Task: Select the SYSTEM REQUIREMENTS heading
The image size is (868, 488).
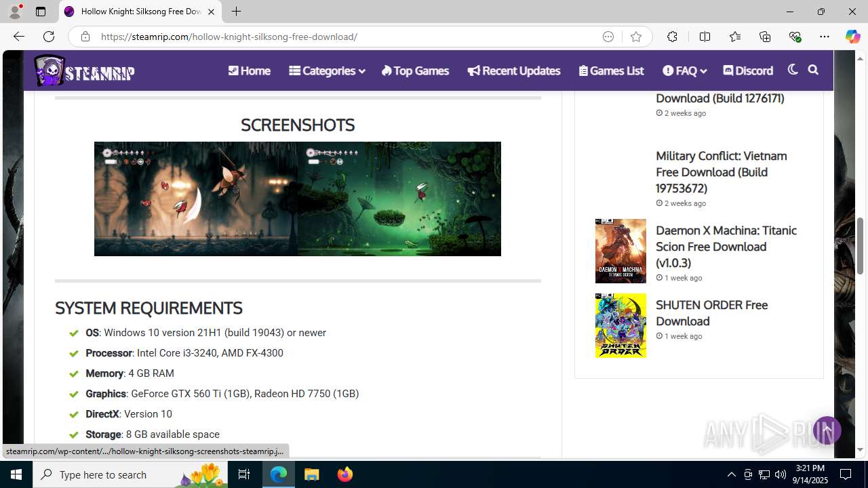Action: (x=149, y=308)
